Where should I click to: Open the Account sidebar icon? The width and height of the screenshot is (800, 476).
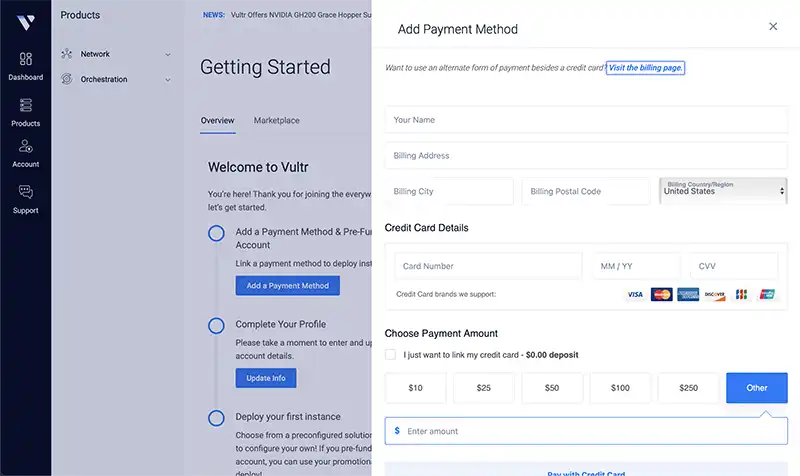point(26,146)
